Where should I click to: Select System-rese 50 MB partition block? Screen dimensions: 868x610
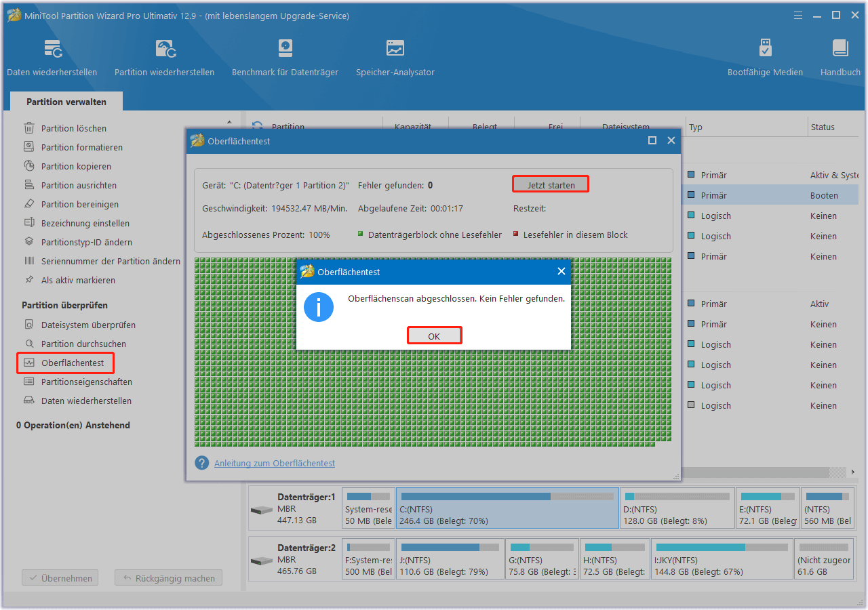click(368, 508)
